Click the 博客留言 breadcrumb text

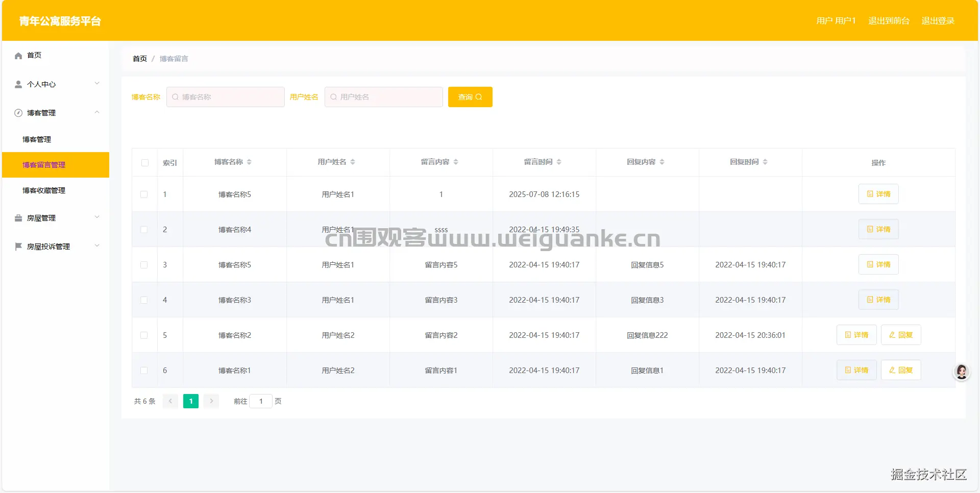(x=174, y=59)
